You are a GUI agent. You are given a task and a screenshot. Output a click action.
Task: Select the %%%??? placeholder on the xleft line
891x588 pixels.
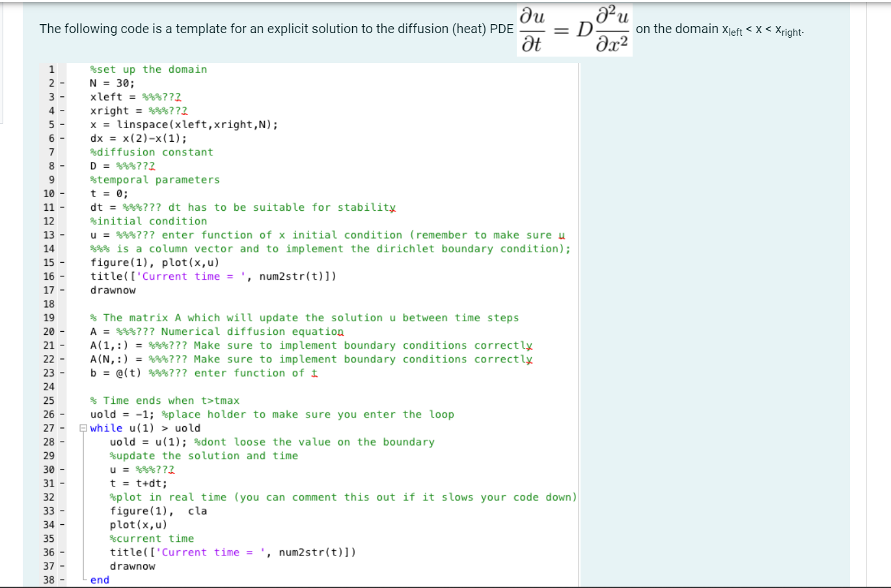pyautogui.click(x=160, y=96)
